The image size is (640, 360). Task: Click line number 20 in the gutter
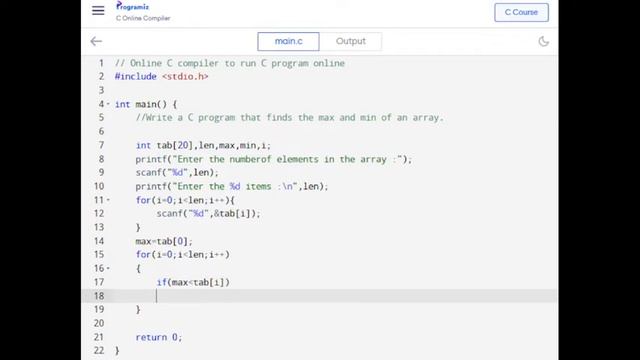[99, 323]
